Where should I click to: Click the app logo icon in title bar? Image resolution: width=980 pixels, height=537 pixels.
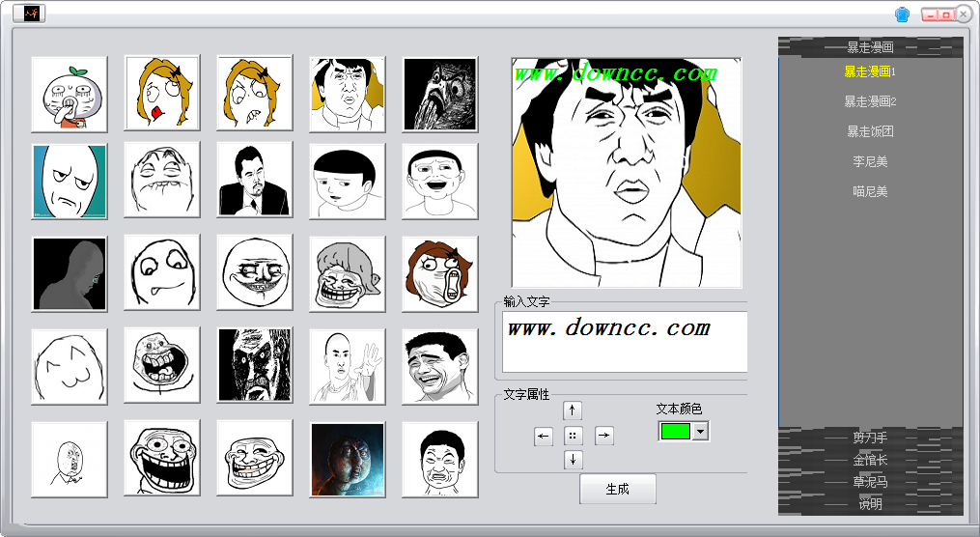(29, 14)
